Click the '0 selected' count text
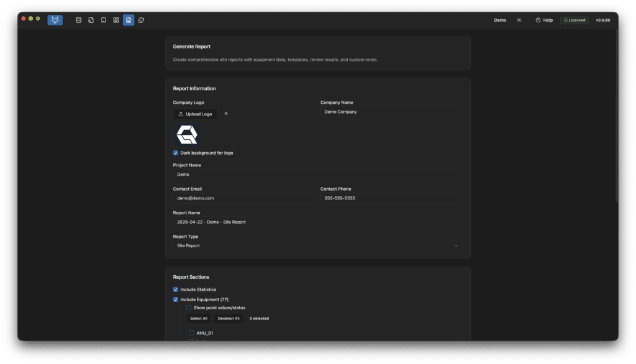Screen dimensions: 636x364 point(259,319)
